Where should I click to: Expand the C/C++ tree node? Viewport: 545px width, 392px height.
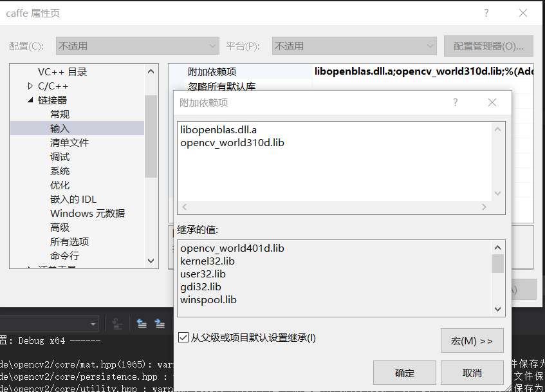28,84
